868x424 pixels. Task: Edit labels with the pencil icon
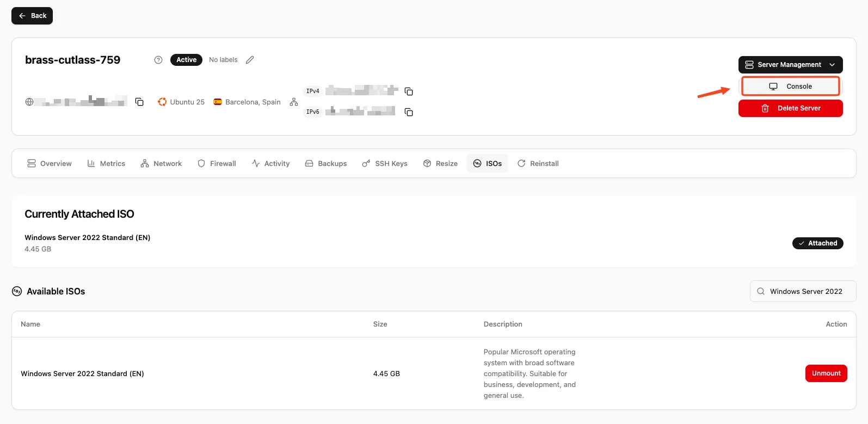250,60
